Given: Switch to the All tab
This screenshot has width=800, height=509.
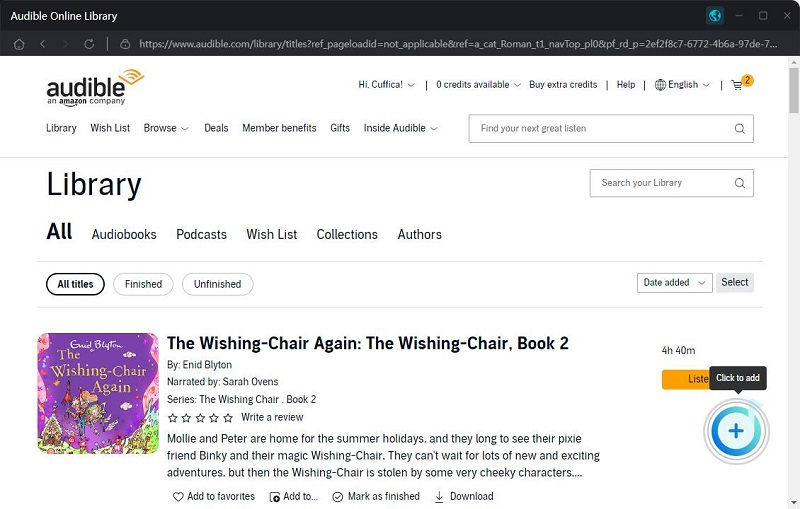Looking at the screenshot, I should point(59,232).
